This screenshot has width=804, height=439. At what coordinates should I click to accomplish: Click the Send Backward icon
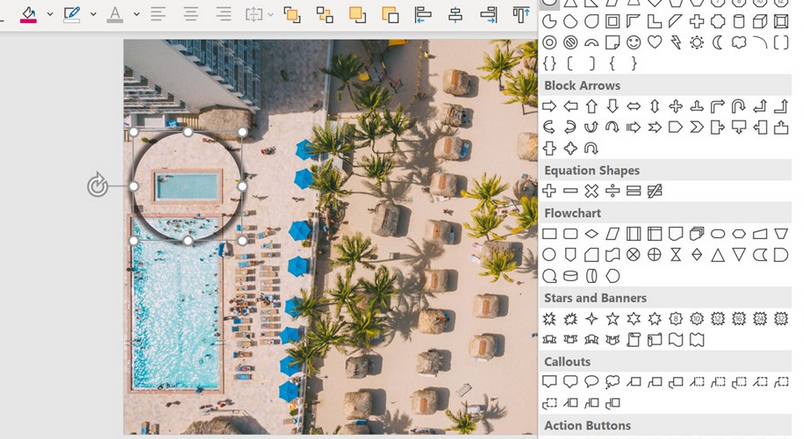(390, 15)
